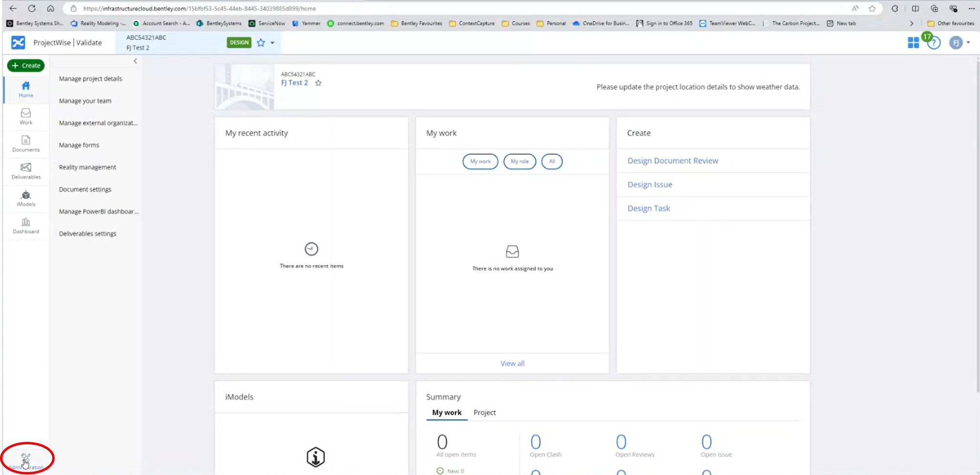Expand the user account dropdown arrow
Image resolution: width=980 pixels, height=475 pixels.
pos(968,42)
